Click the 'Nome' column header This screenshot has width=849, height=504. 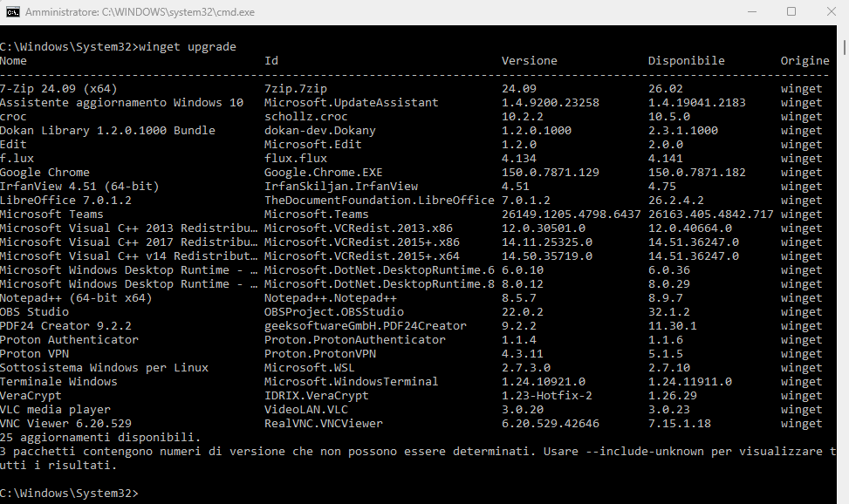point(14,61)
